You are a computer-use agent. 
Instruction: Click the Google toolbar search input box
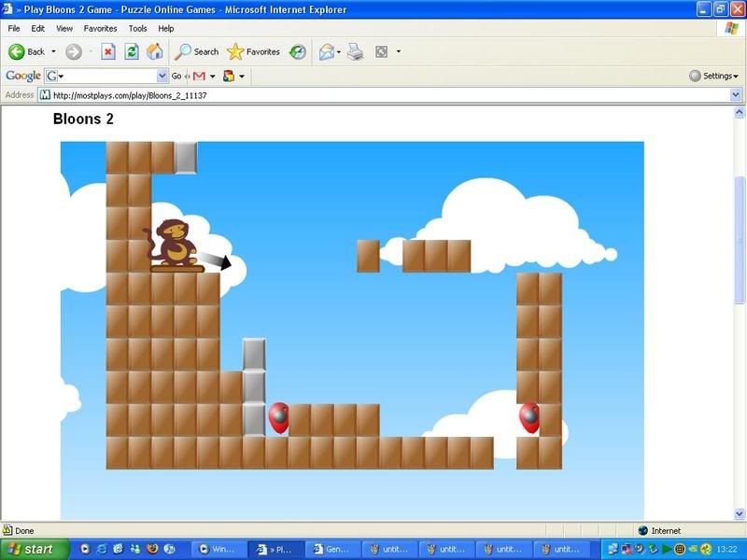click(x=106, y=77)
